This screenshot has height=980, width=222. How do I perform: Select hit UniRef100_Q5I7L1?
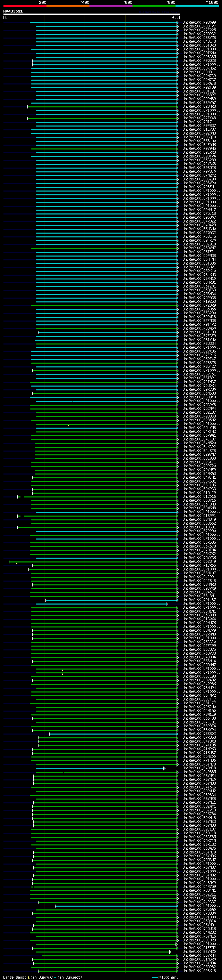point(199,122)
